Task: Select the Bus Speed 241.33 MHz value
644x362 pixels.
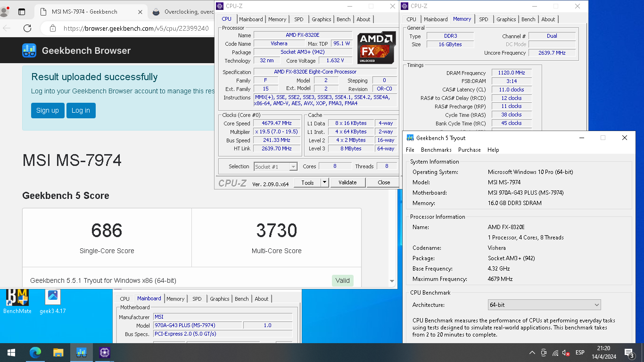Action: click(x=277, y=140)
